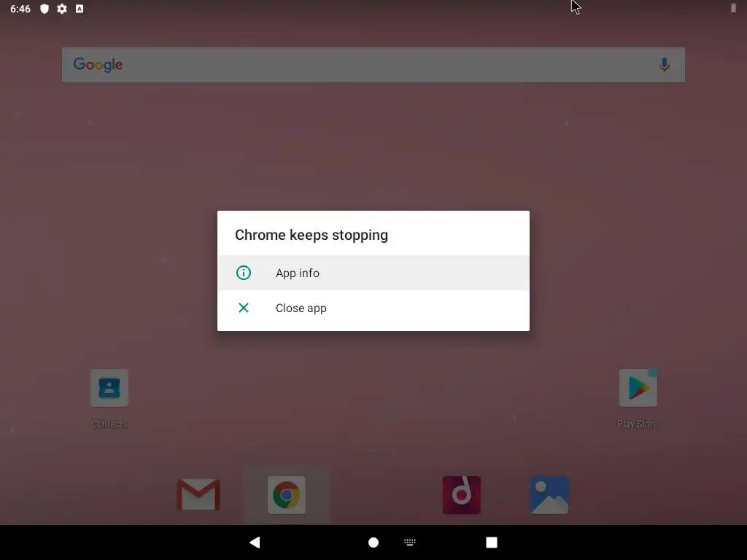Viewport: 747px width, 560px height.
Task: Click the X icon beside Close app
Action: [244, 308]
